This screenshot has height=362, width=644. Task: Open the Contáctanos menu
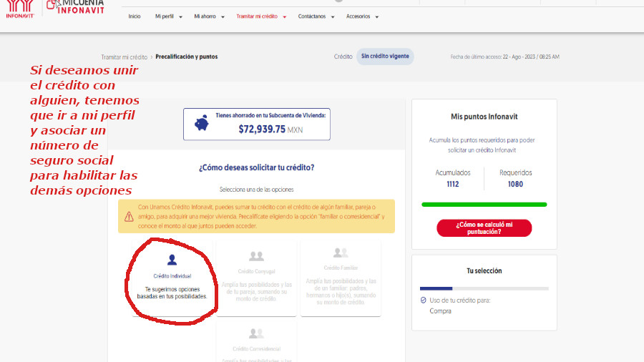point(312,16)
